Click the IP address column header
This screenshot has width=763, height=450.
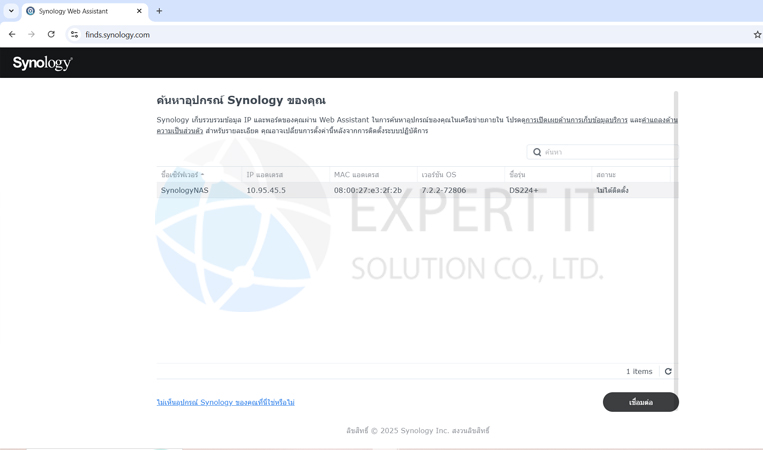(x=285, y=174)
